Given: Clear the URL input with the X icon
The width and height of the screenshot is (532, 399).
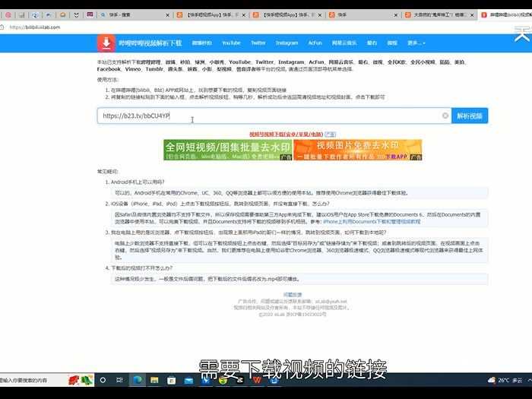Looking at the screenshot, I should pos(445,116).
